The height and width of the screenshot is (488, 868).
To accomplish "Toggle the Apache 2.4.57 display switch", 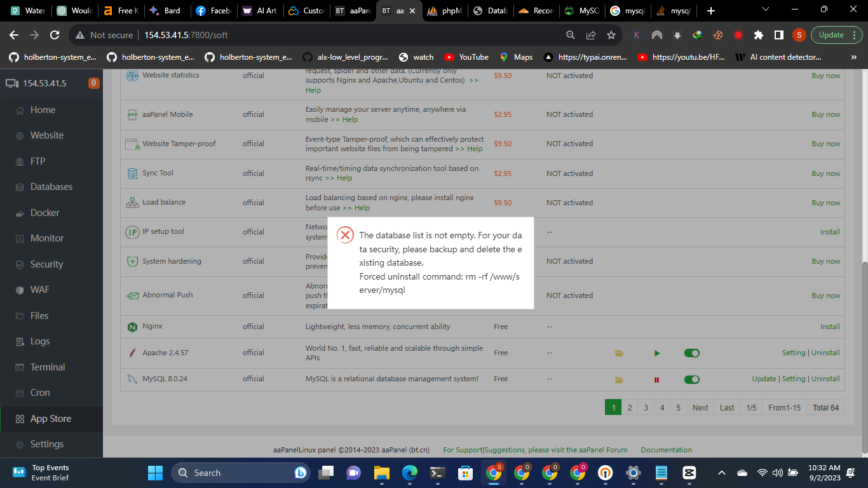I will tap(692, 353).
